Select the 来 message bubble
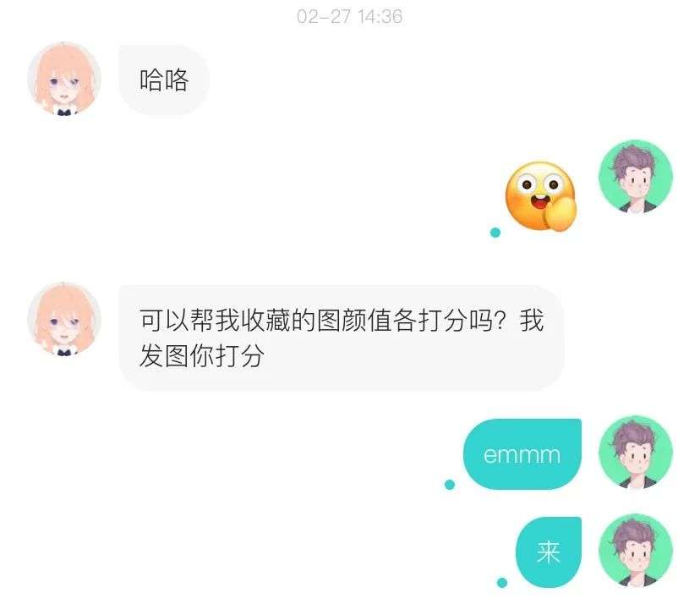The image size is (700, 604). tap(549, 552)
